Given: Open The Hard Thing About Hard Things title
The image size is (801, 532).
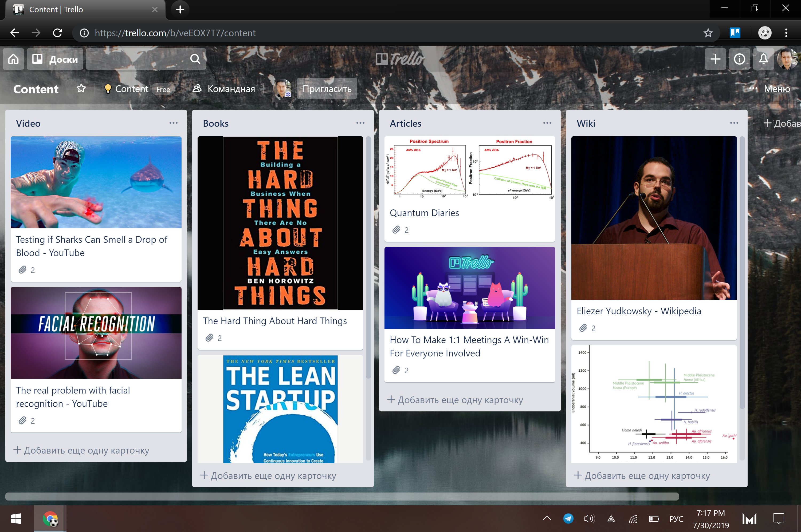Looking at the screenshot, I should tap(275, 321).
